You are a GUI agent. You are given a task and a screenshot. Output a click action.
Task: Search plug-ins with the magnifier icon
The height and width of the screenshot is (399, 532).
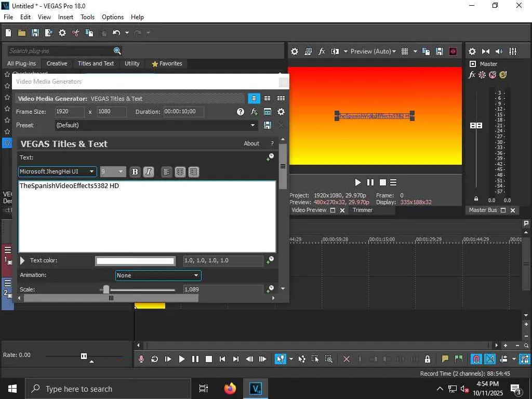pos(117,51)
